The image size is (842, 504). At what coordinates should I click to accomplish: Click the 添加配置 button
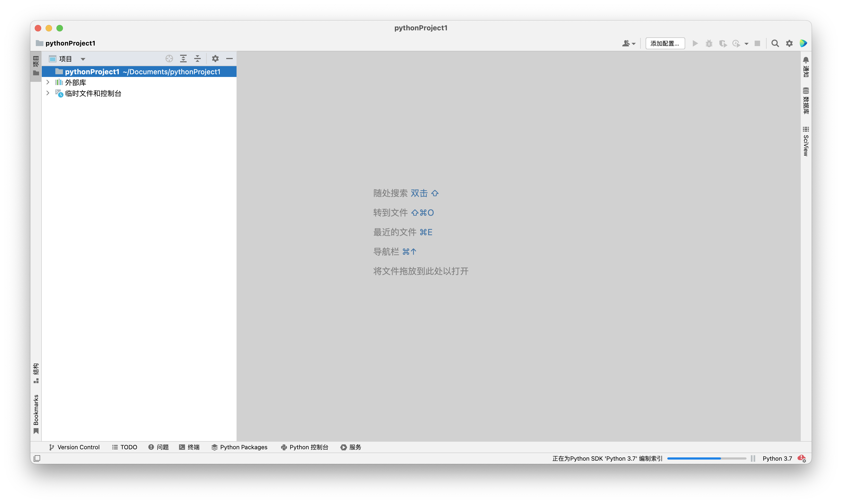point(665,43)
